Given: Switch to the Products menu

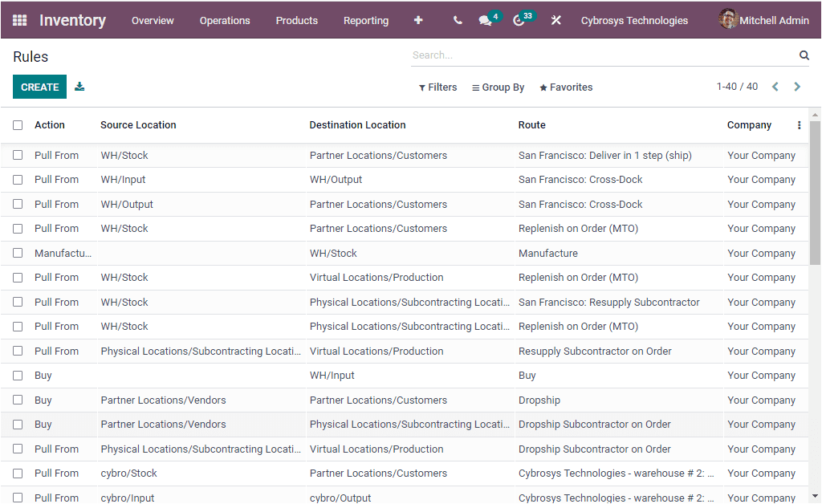Looking at the screenshot, I should (296, 20).
